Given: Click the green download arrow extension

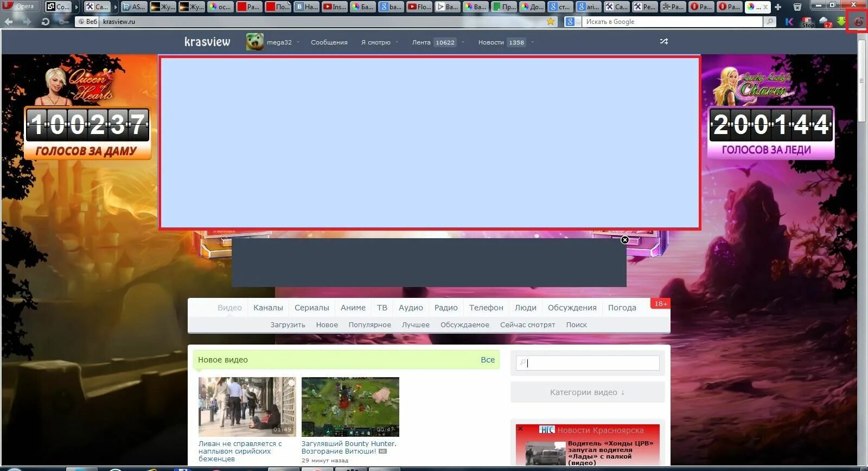Looking at the screenshot, I should (x=841, y=22).
